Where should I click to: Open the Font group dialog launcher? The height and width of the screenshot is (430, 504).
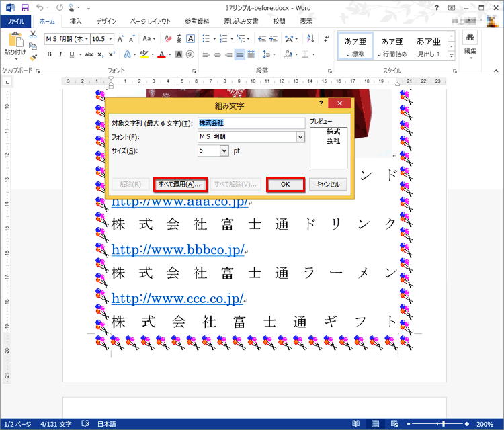(194, 71)
